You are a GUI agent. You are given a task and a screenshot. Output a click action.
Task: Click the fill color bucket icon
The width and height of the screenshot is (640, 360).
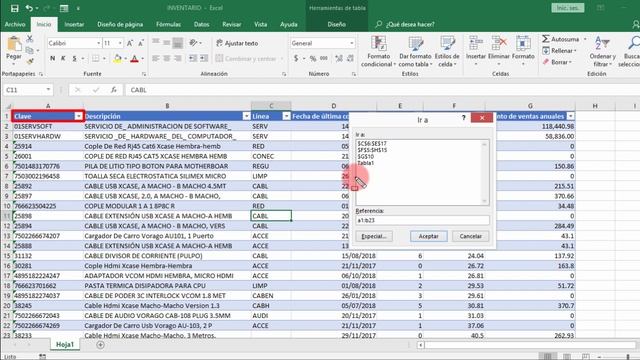pos(118,59)
